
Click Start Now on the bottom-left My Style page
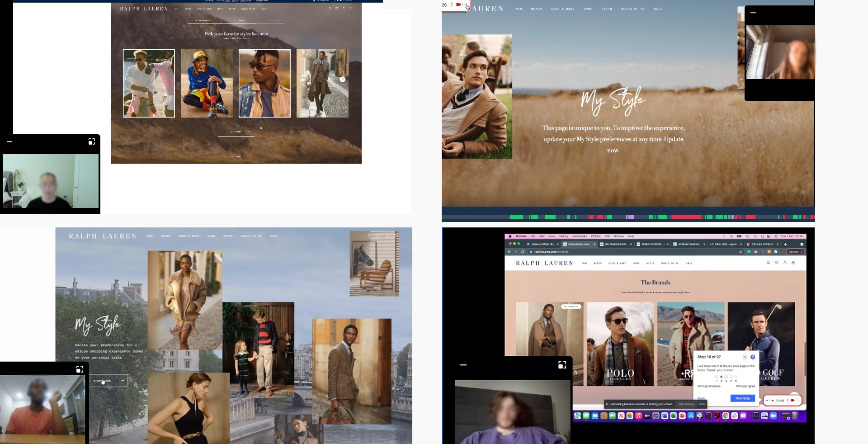108,381
